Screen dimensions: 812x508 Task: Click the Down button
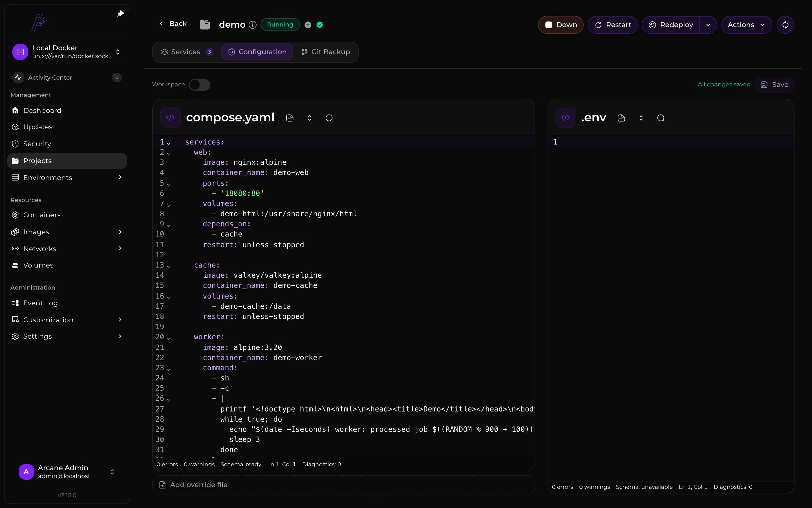pyautogui.click(x=561, y=25)
